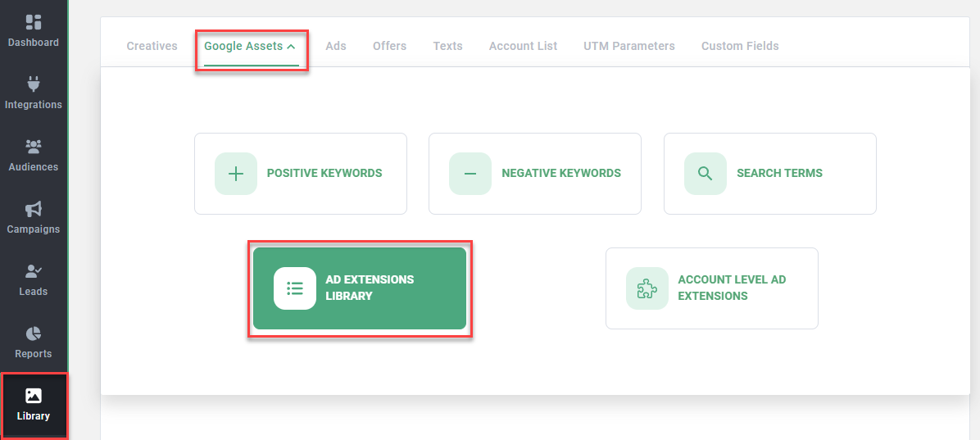Click the list icon on Ad Extensions Library

pyautogui.click(x=295, y=288)
